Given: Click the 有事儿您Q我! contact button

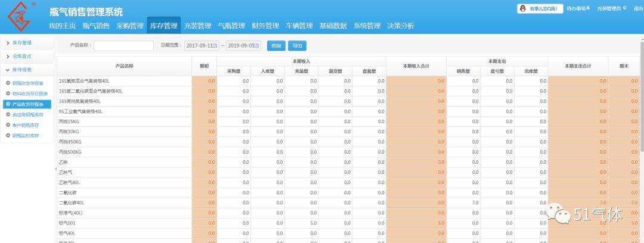Looking at the screenshot, I should pos(540,8).
